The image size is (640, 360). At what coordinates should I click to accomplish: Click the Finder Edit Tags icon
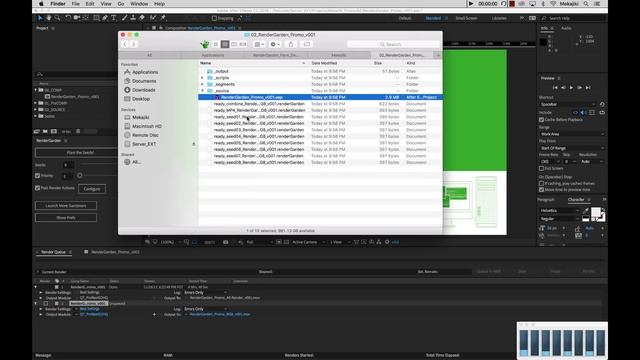[307, 44]
